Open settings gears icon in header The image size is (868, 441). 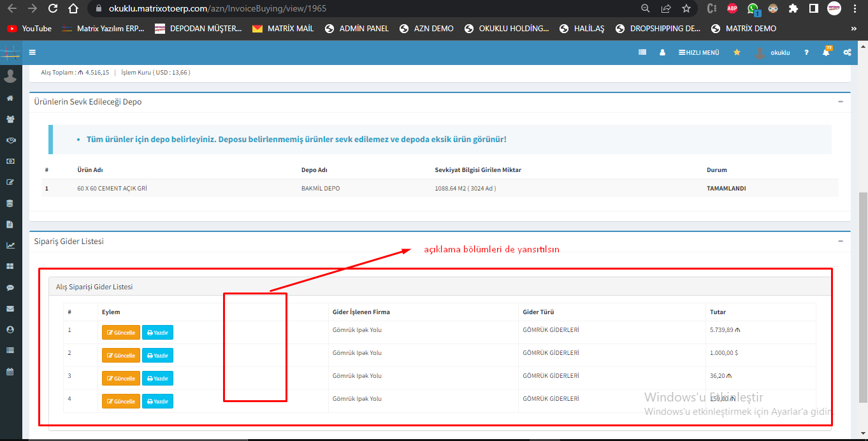pyautogui.click(x=847, y=53)
